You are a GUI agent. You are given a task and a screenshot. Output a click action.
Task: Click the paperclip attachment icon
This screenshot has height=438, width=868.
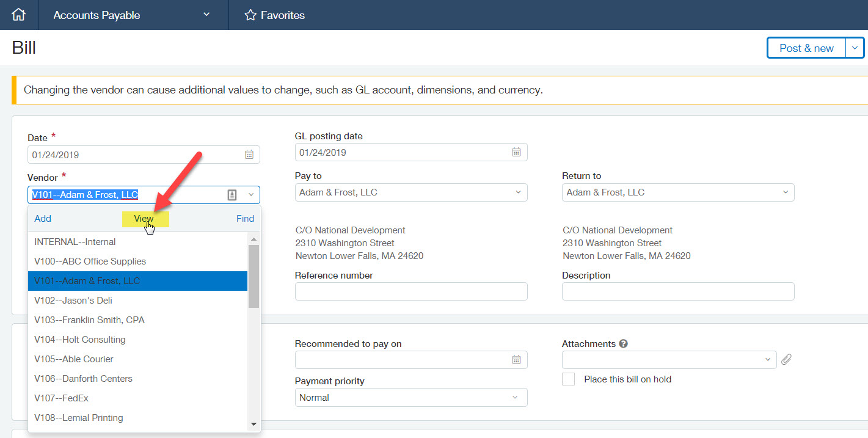point(787,360)
